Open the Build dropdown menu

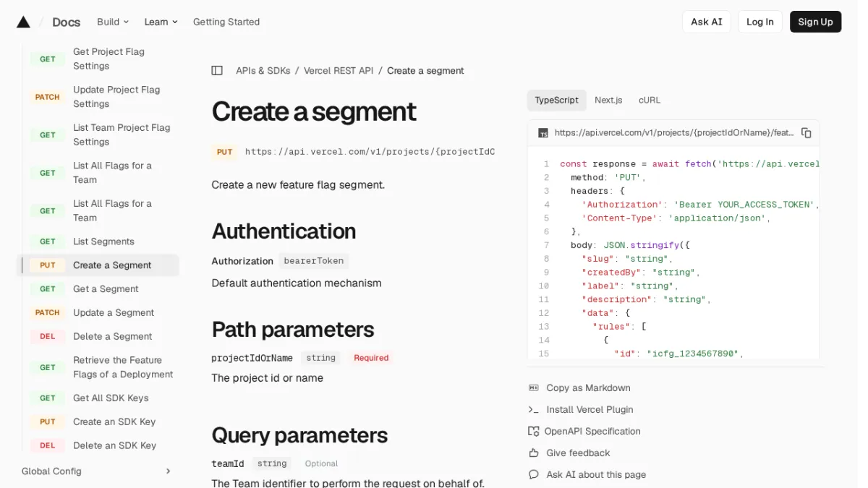click(113, 22)
